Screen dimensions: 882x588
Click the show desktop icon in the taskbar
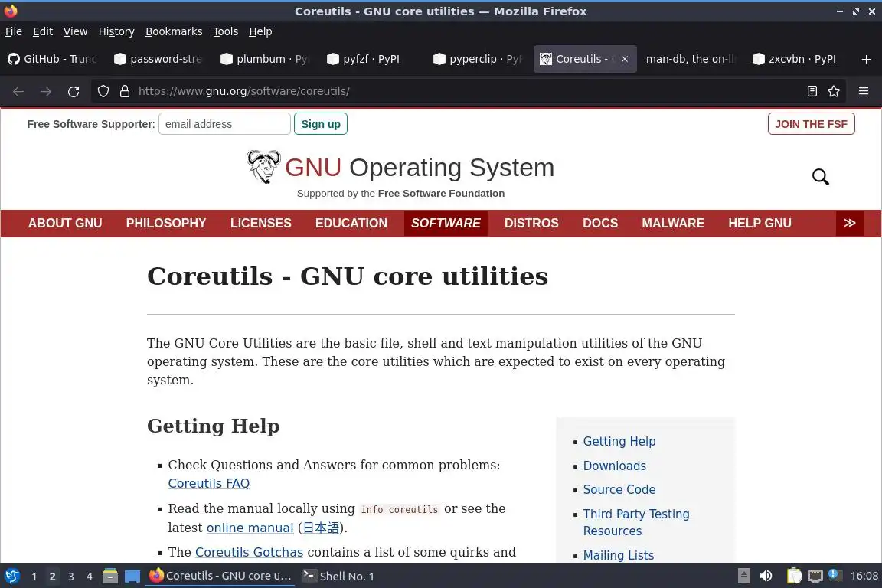click(132, 577)
